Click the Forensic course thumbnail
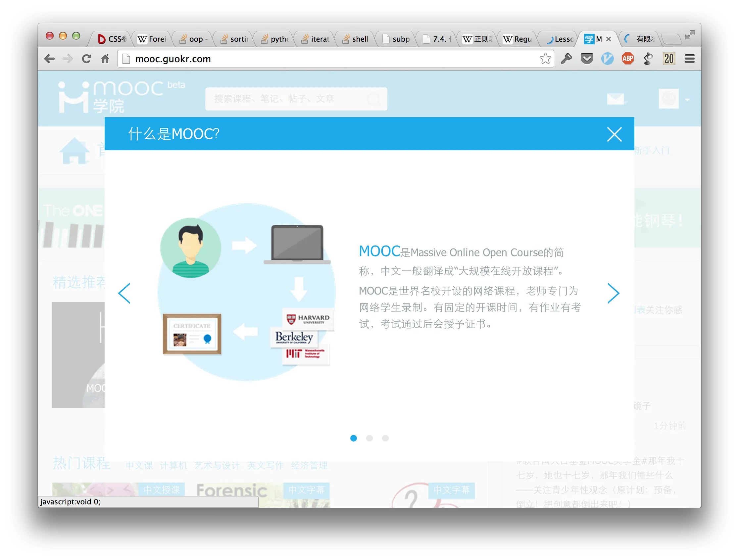 [x=263, y=494]
